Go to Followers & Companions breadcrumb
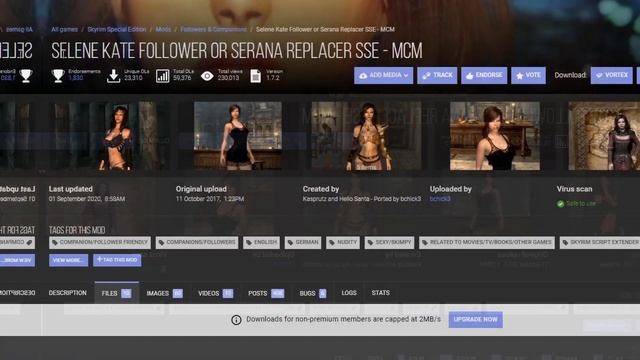The width and height of the screenshot is (640, 360). point(213,29)
